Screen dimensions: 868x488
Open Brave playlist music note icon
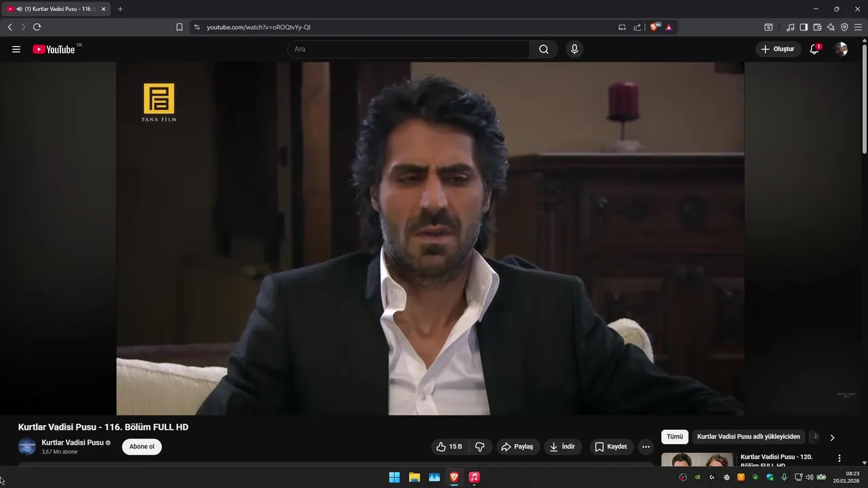[790, 27]
